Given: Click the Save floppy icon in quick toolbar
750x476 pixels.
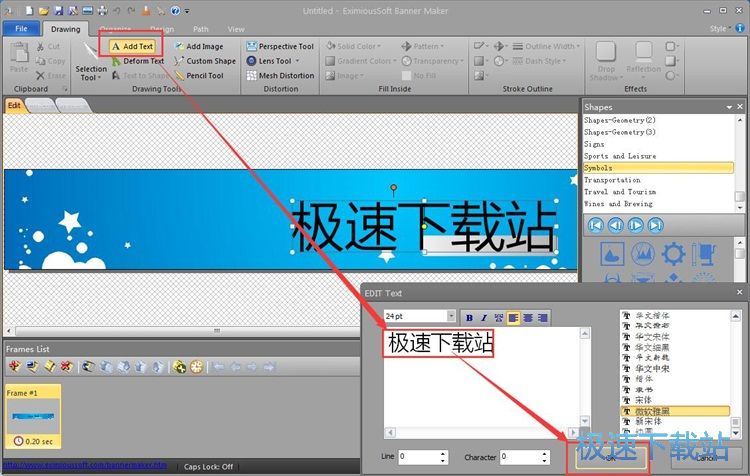Looking at the screenshot, I should point(59,10).
